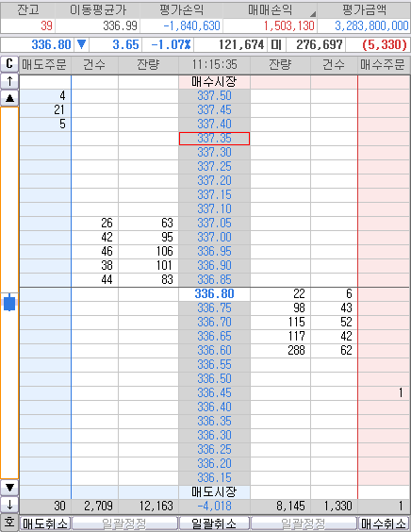Click the C clear button
Viewport: 411px width, 532px height.
click(x=9, y=64)
